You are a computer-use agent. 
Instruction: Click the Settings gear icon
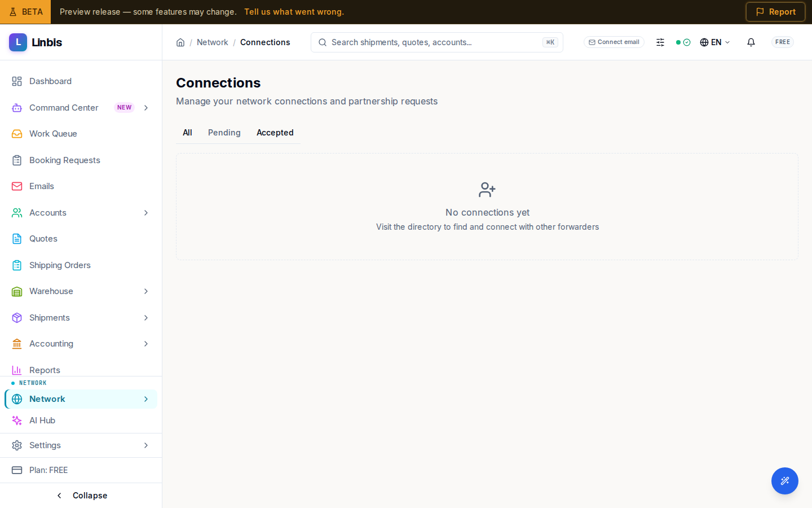(x=17, y=445)
